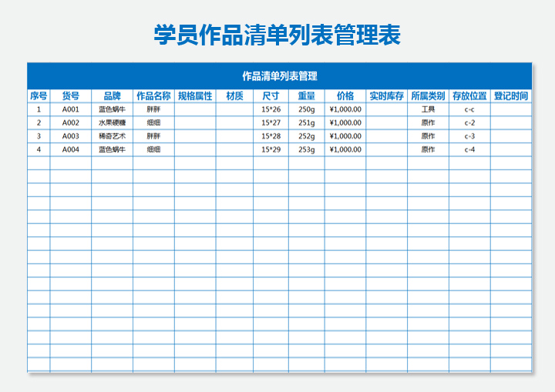This screenshot has width=555, height=392.
Task: Click the 15*26 size cell
Action: click(271, 109)
